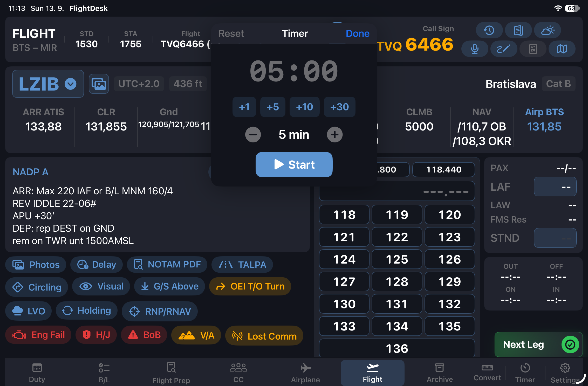Image resolution: width=588 pixels, height=386 pixels.
Task: Tap Done in the Timer popup
Action: pyautogui.click(x=358, y=33)
